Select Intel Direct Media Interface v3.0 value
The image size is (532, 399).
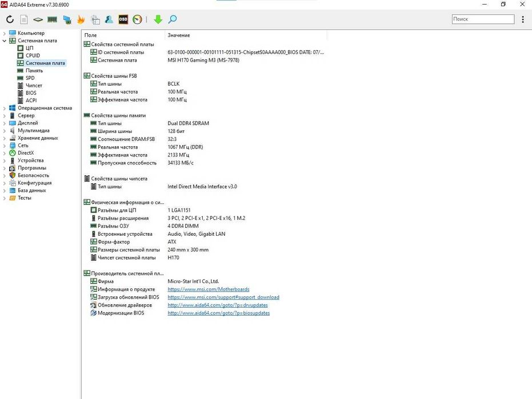click(202, 187)
